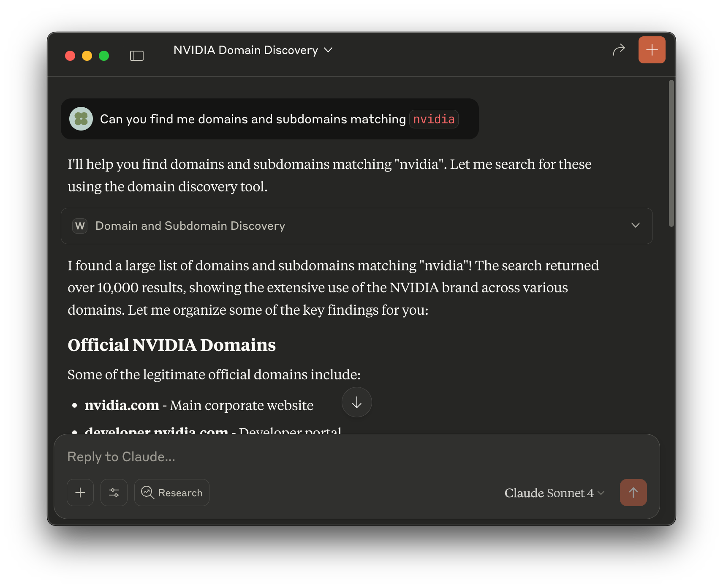Open the tools settings sliders icon
Viewport: 723px width, 588px height.
[114, 493]
